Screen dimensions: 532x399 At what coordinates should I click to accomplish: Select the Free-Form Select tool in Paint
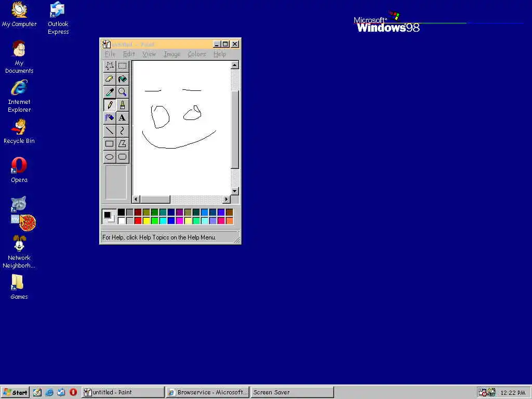109,66
